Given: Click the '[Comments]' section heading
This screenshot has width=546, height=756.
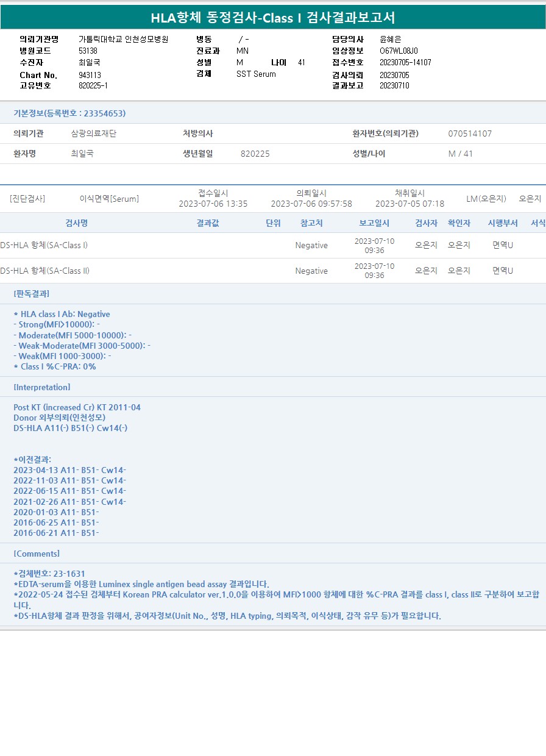Looking at the screenshot, I should coord(37,554).
